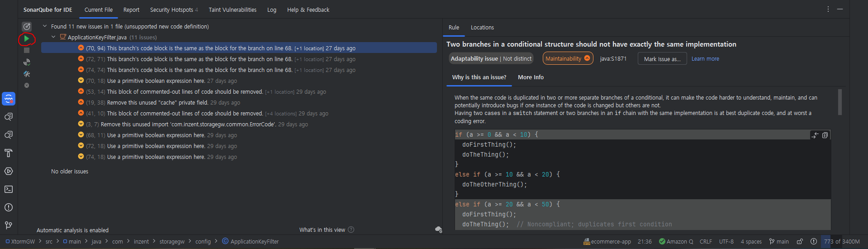Open the 'Mark Issue as...' dropdown
This screenshot has width=868, height=249.
pyautogui.click(x=662, y=59)
